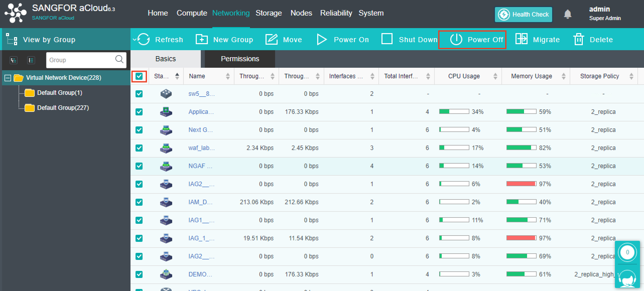This screenshot has height=291, width=644.
Task: Click the 34% CPU usage bar for Applica
Action: click(454, 112)
